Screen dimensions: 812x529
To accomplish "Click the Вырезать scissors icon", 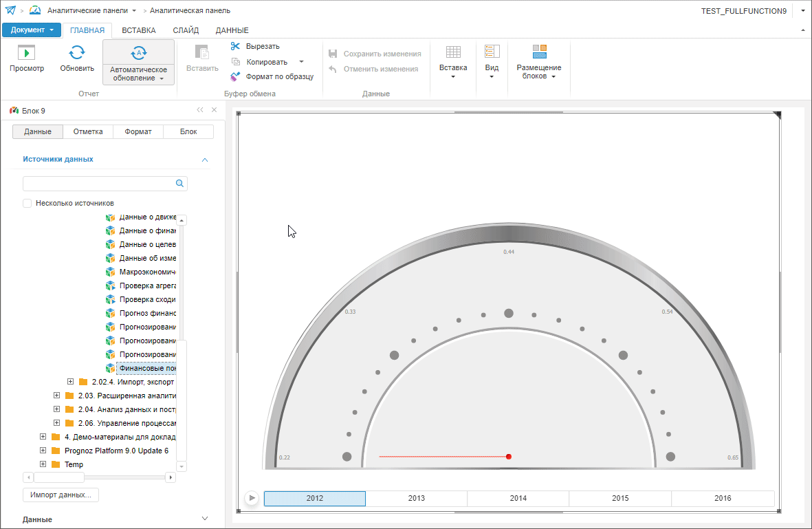I will (x=235, y=46).
